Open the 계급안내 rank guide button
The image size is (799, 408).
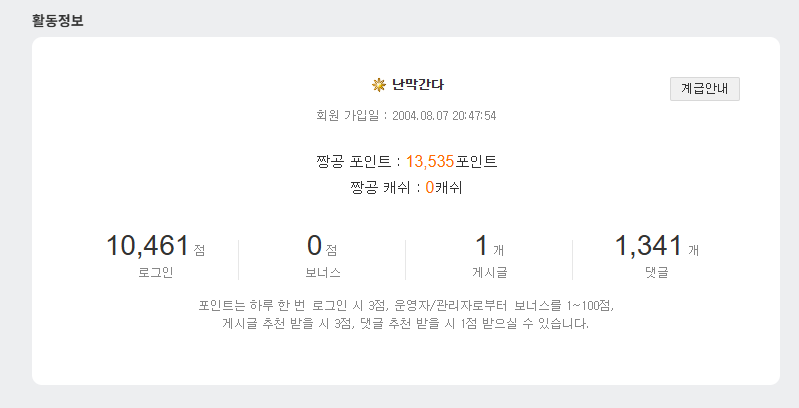[704, 88]
